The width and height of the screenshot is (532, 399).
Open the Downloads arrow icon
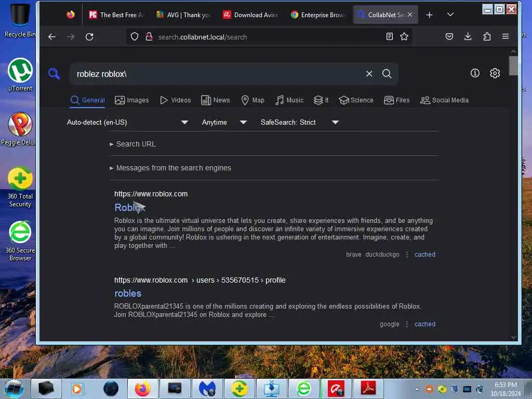click(x=468, y=36)
